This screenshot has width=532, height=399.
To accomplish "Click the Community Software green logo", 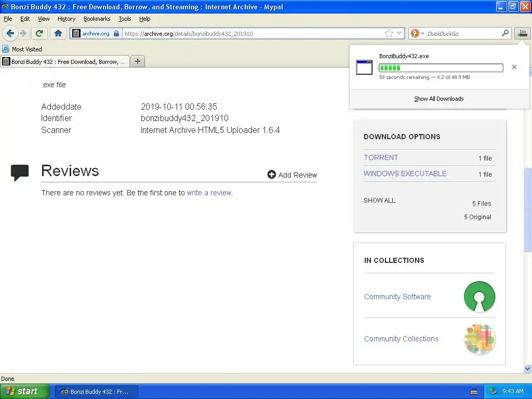I will 480,297.
